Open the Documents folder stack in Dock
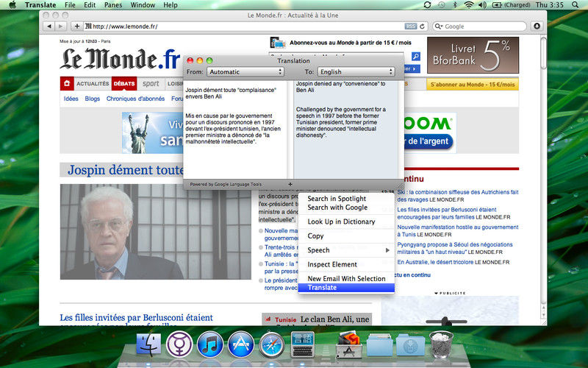 tap(379, 344)
